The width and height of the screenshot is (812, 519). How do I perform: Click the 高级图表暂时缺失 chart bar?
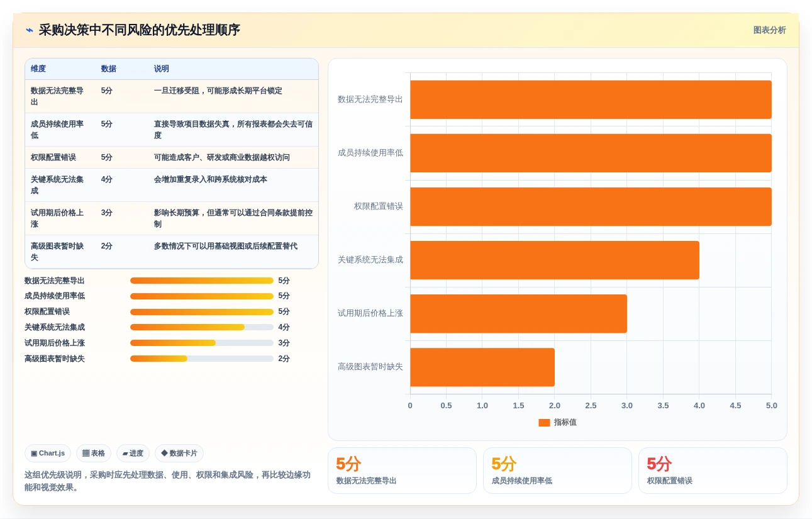[x=482, y=367]
